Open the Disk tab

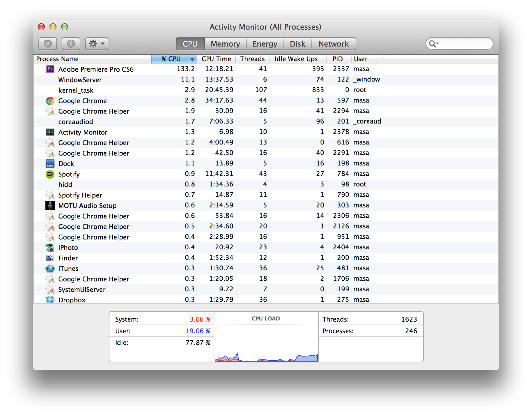pyautogui.click(x=297, y=44)
